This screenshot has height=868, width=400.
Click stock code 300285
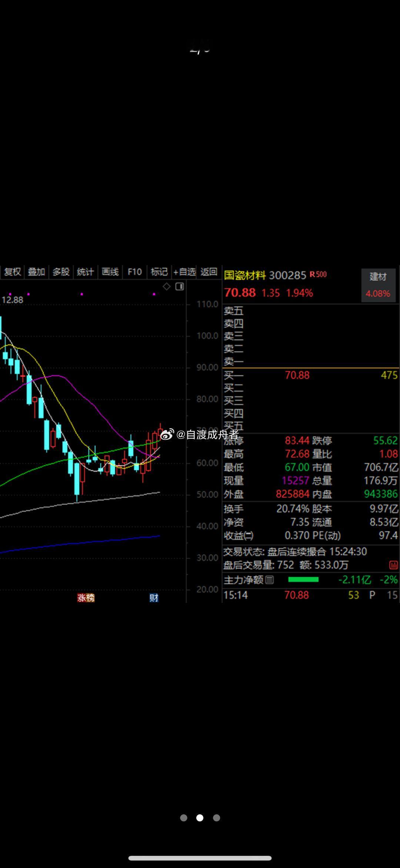coord(288,275)
